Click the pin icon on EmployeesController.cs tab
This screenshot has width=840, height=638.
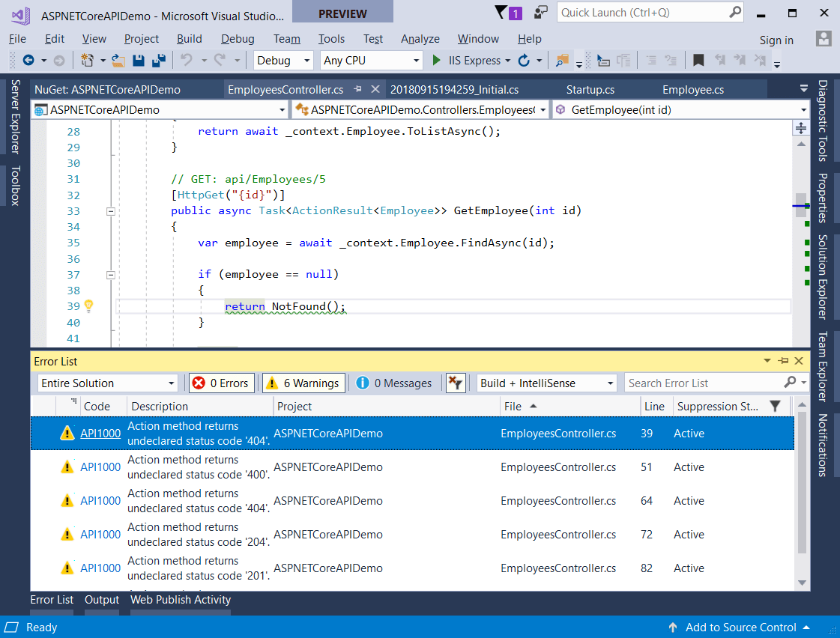click(358, 89)
